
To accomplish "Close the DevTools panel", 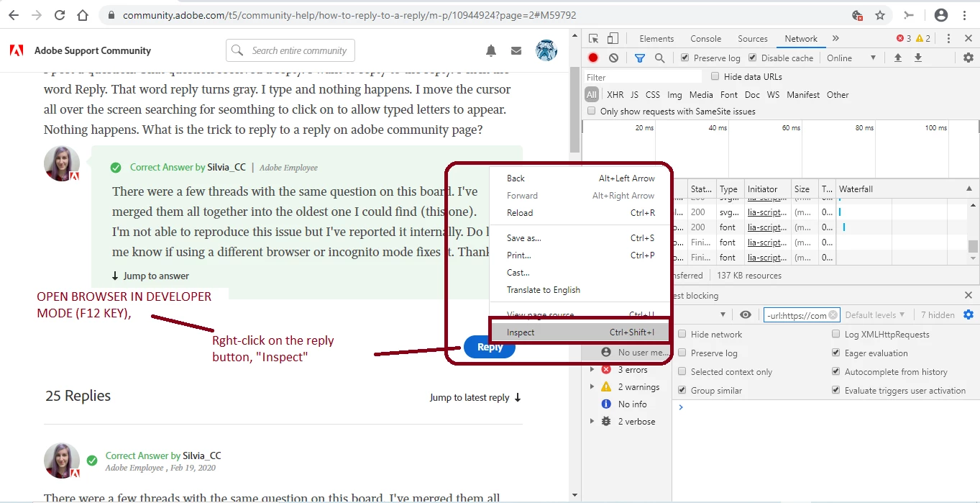I will coord(968,39).
